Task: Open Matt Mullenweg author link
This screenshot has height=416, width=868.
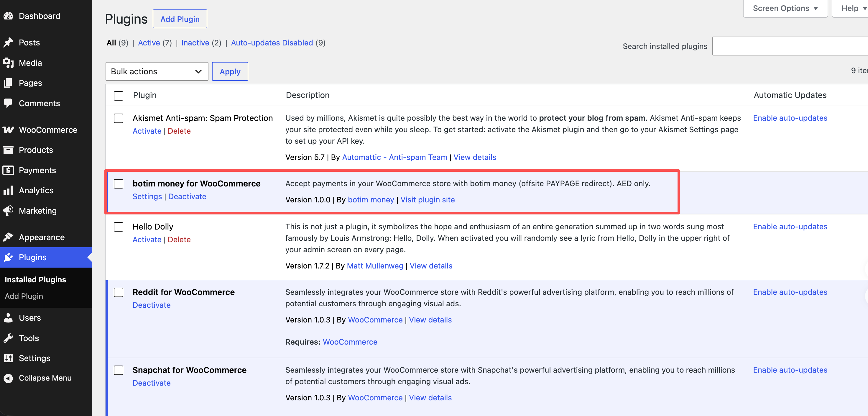Action: point(375,266)
